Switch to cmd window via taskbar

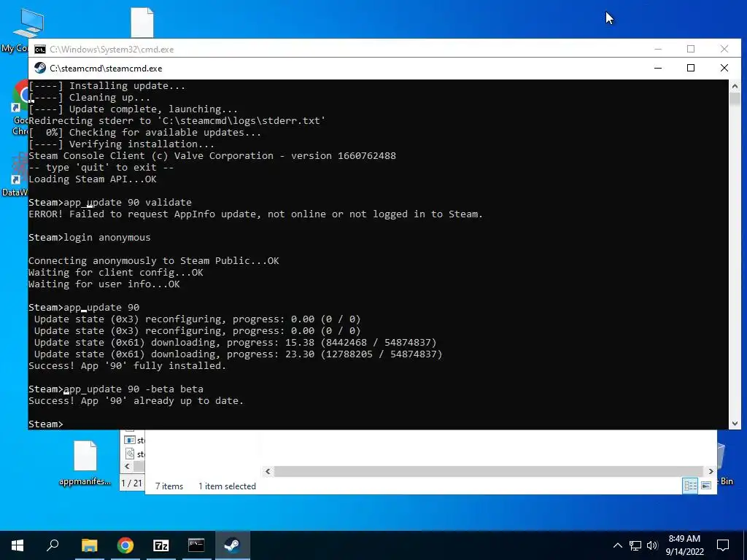click(x=196, y=545)
